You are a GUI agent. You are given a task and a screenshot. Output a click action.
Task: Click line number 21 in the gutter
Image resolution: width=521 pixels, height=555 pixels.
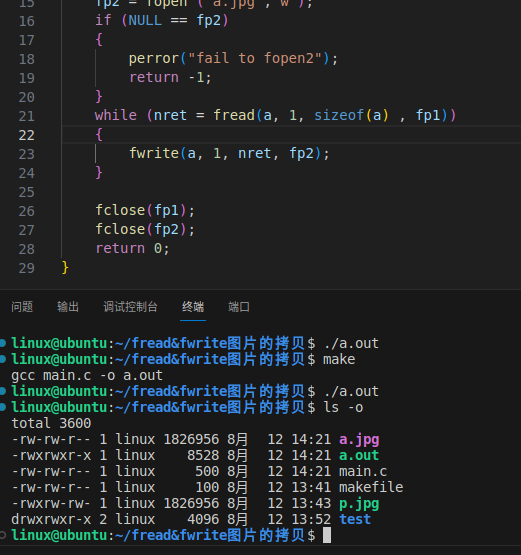point(27,116)
